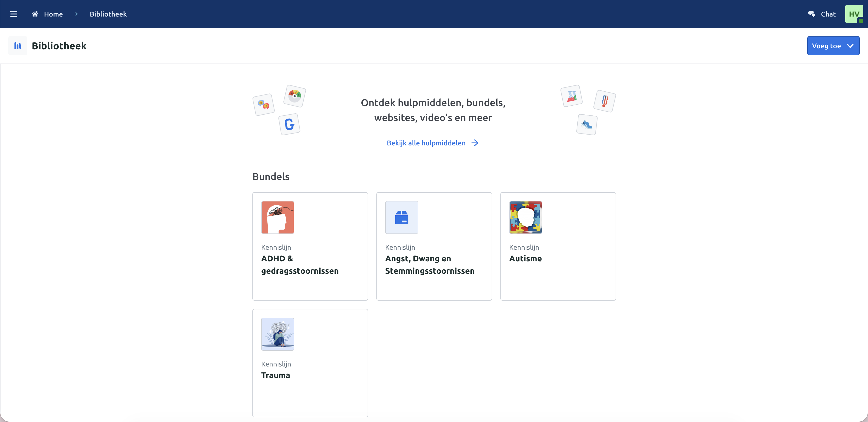Click the blue G letter tile
Image resolution: width=868 pixels, height=422 pixels.
coord(289,124)
